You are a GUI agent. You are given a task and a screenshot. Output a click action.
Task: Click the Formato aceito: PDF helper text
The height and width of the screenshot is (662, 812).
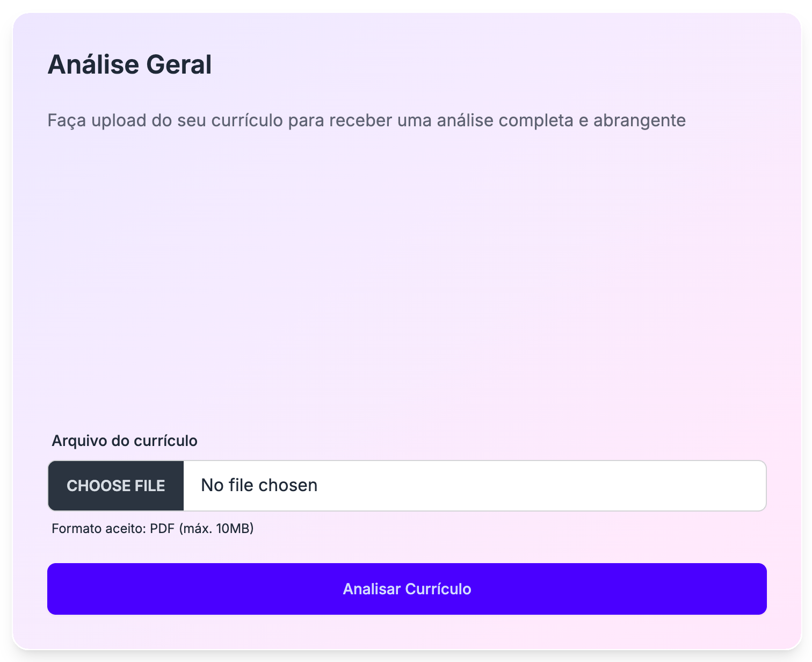[153, 528]
